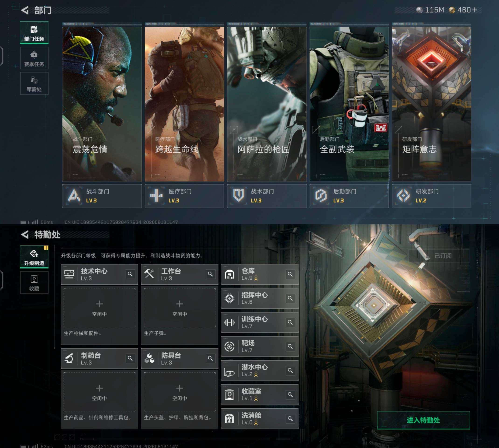The width and height of the screenshot is (499, 448).
Task: Inspect 收藏室 with magnifier icon
Action: point(290,395)
